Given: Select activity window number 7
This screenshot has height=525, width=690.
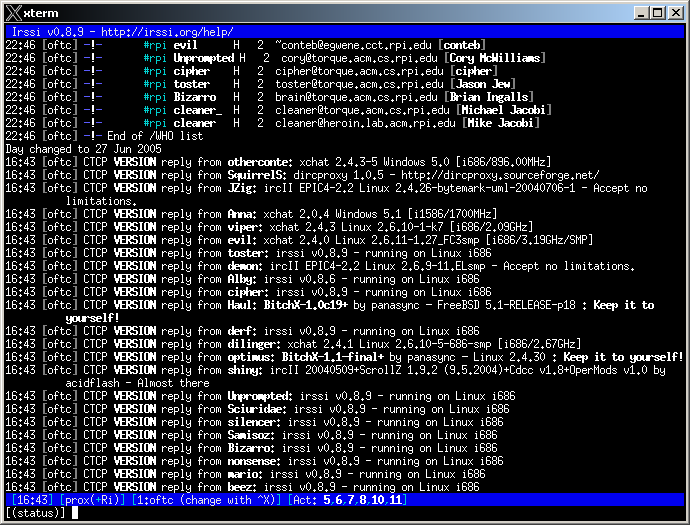Looking at the screenshot, I should (x=351, y=500).
